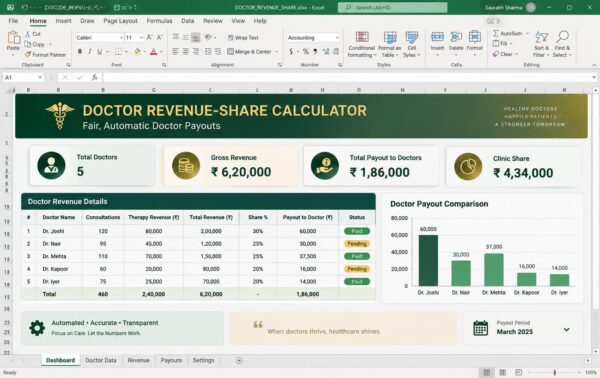
Task: Apply comma style number format
Action: pyautogui.click(x=315, y=51)
